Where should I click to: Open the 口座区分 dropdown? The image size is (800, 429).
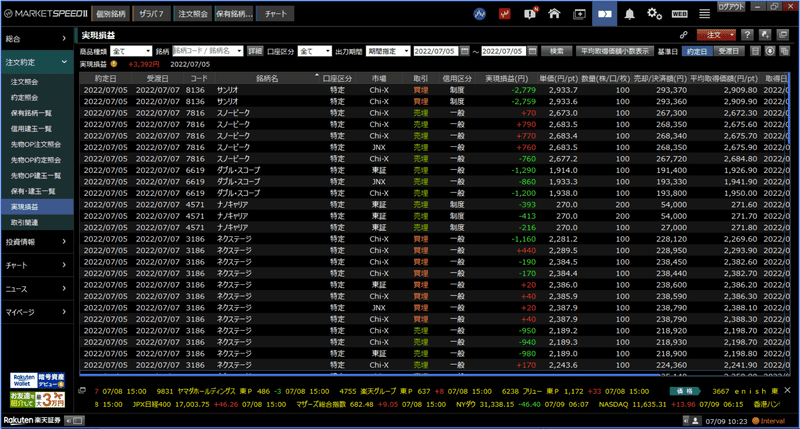[315, 51]
